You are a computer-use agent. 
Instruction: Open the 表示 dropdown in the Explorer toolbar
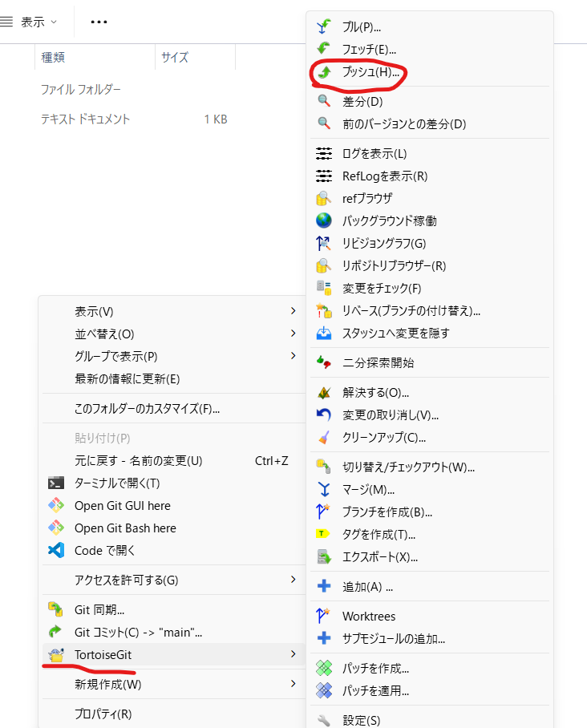point(29,22)
